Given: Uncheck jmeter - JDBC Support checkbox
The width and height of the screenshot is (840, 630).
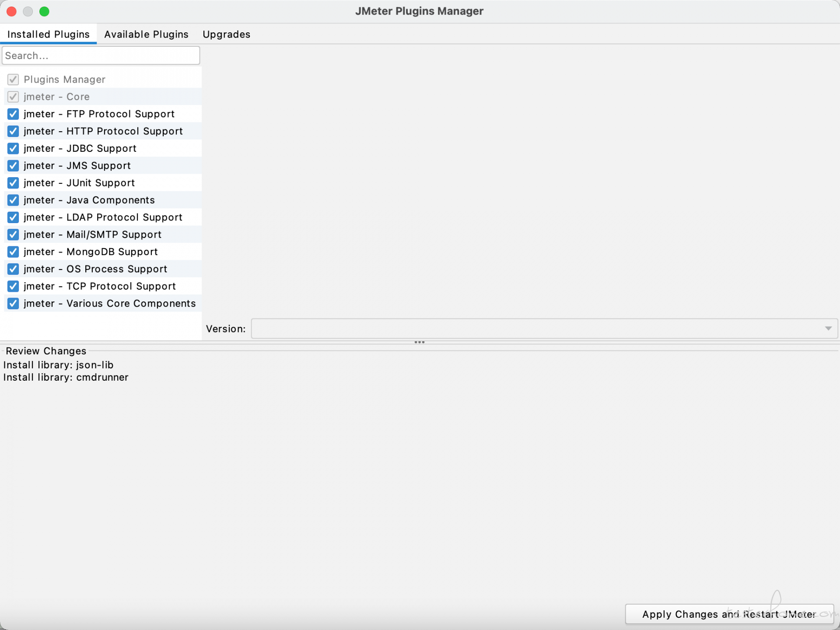Looking at the screenshot, I should (x=13, y=148).
